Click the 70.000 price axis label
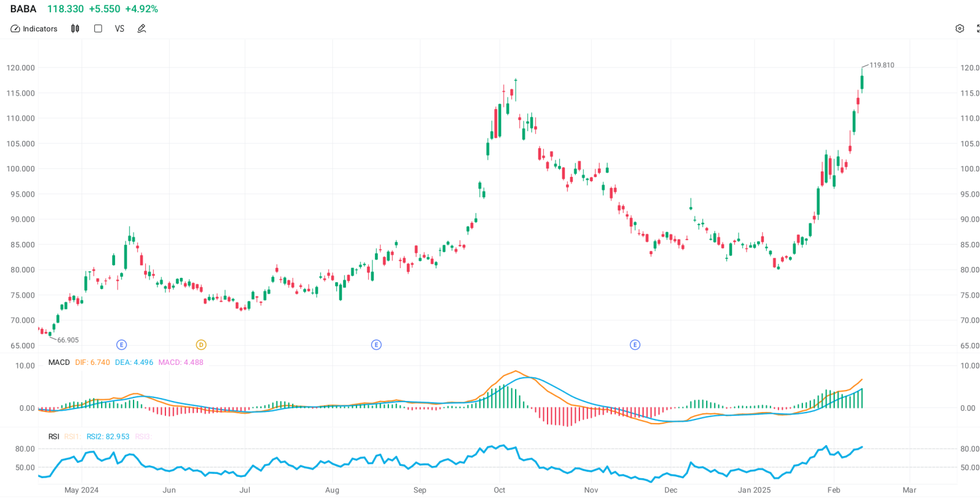 pos(23,320)
